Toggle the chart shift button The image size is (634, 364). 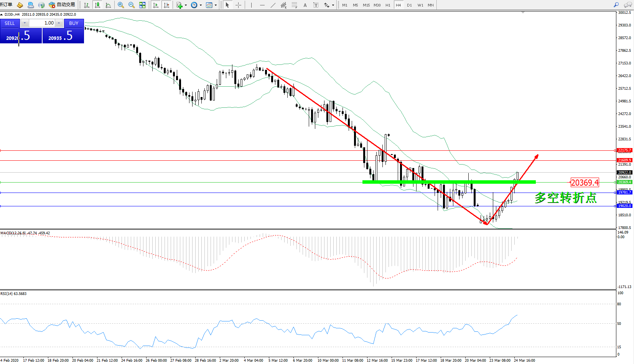click(x=166, y=5)
